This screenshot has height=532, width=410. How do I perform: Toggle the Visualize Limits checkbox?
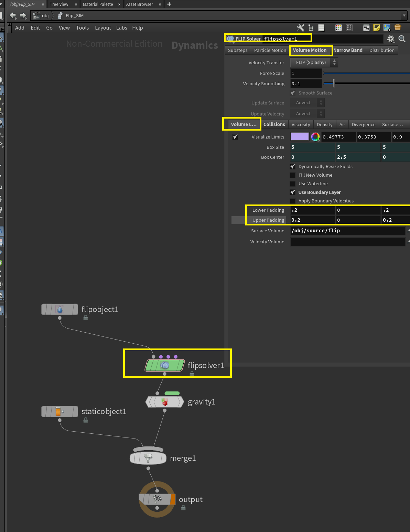click(235, 137)
